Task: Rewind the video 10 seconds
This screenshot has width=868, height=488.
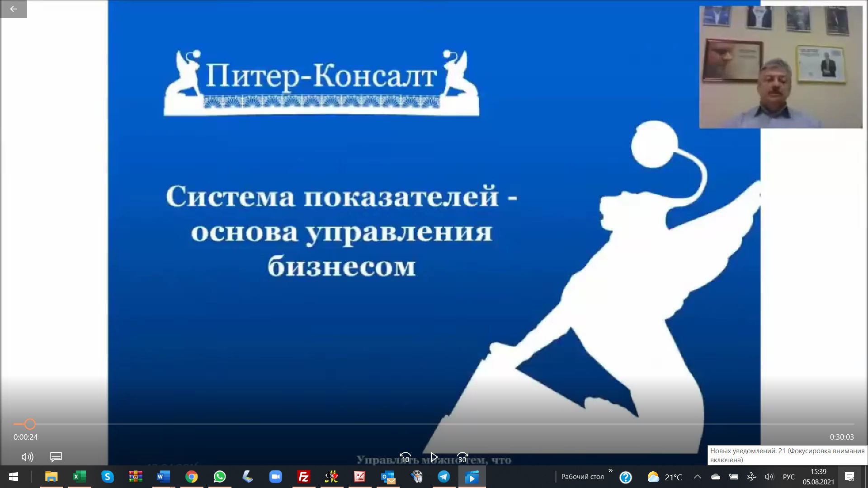Action: [x=406, y=456]
